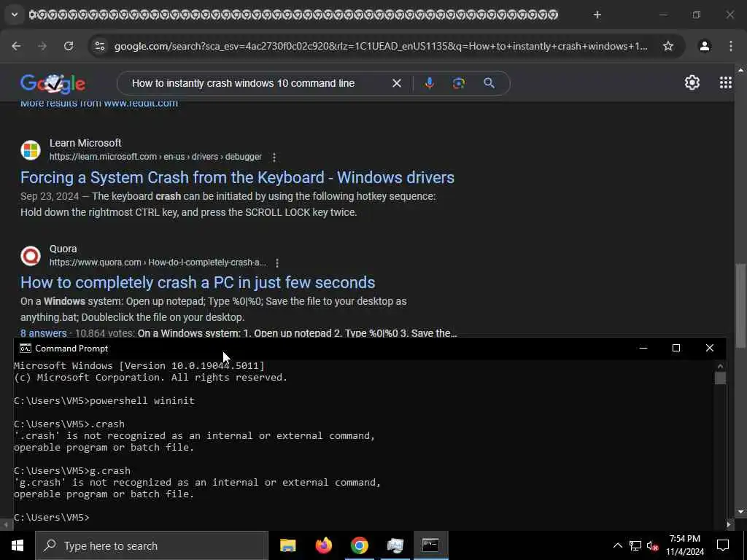Screen dimensions: 747x560
Task: Go back to previous page in Chrome
Action: 16,46
